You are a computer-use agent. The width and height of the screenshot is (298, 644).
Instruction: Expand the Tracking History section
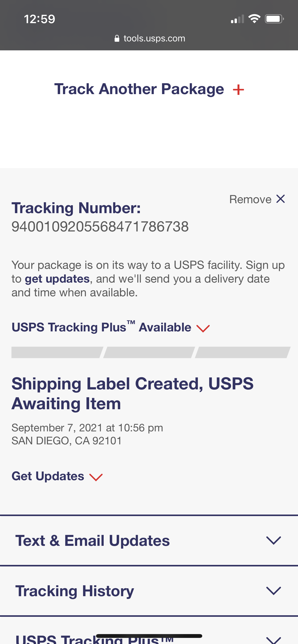[x=149, y=591]
